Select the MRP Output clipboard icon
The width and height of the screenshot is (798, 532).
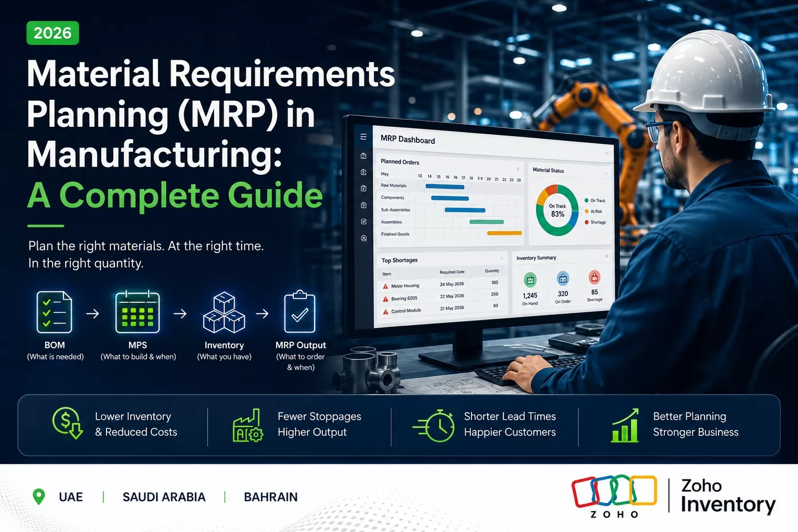tap(299, 311)
